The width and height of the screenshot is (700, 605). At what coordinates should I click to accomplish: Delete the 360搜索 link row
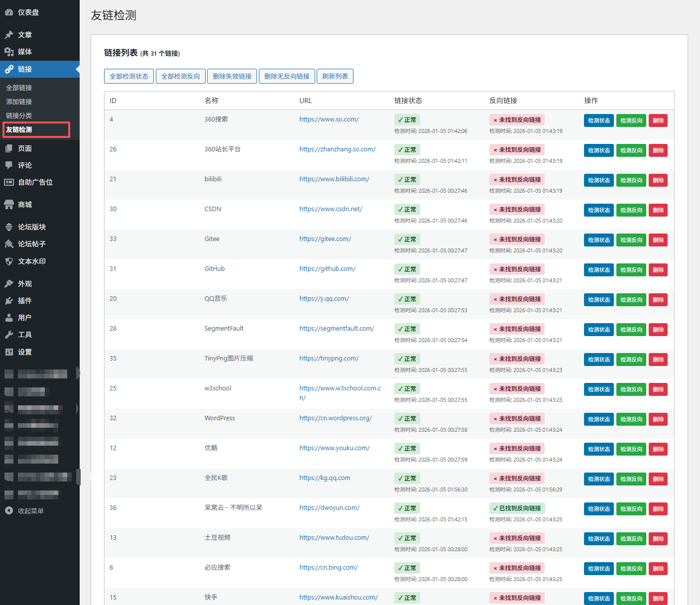coord(658,121)
